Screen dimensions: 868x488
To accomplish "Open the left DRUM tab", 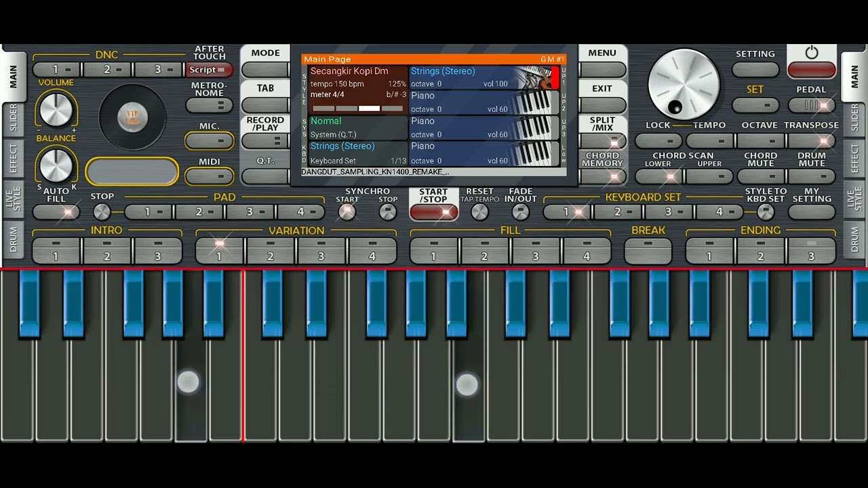I will [x=13, y=239].
